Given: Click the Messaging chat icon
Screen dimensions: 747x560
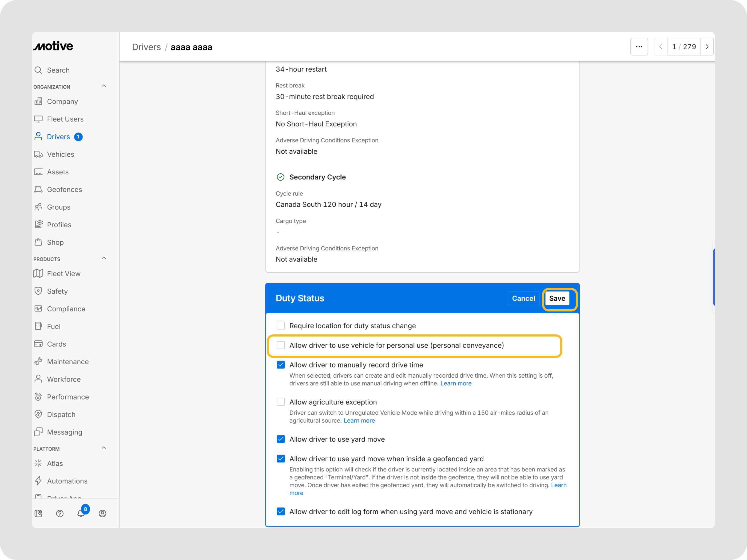Looking at the screenshot, I should 38,432.
